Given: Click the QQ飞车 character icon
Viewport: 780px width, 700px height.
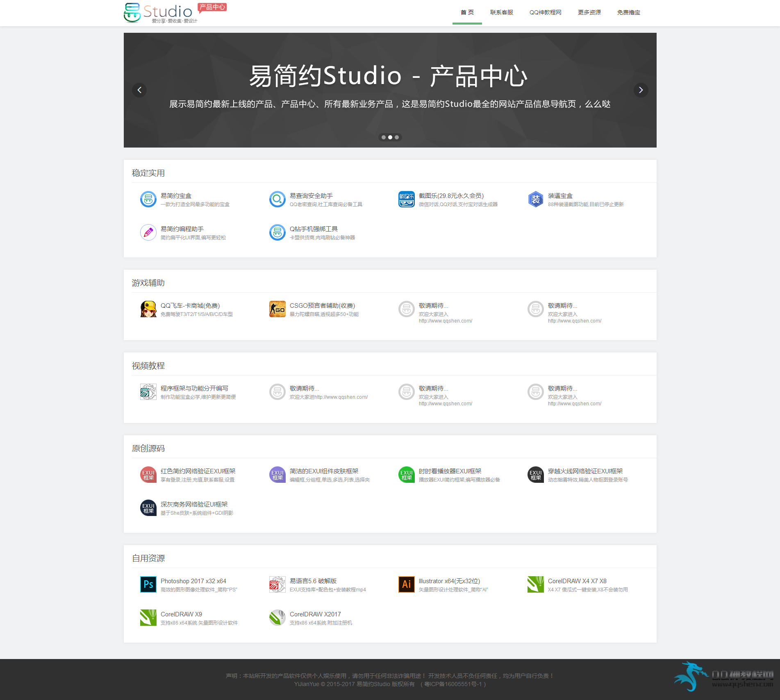Looking at the screenshot, I should click(x=148, y=309).
